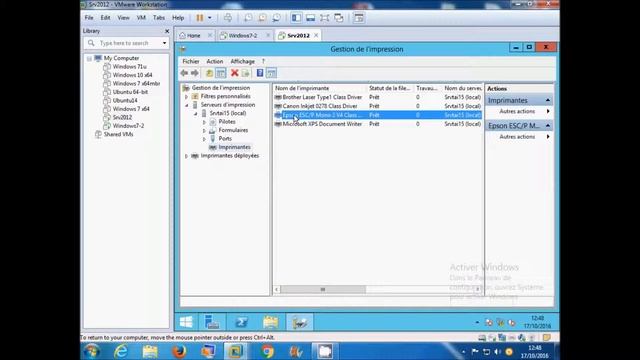Pause the virtual machine from the VMware toolbar
The image size is (640, 360).
(200, 18)
